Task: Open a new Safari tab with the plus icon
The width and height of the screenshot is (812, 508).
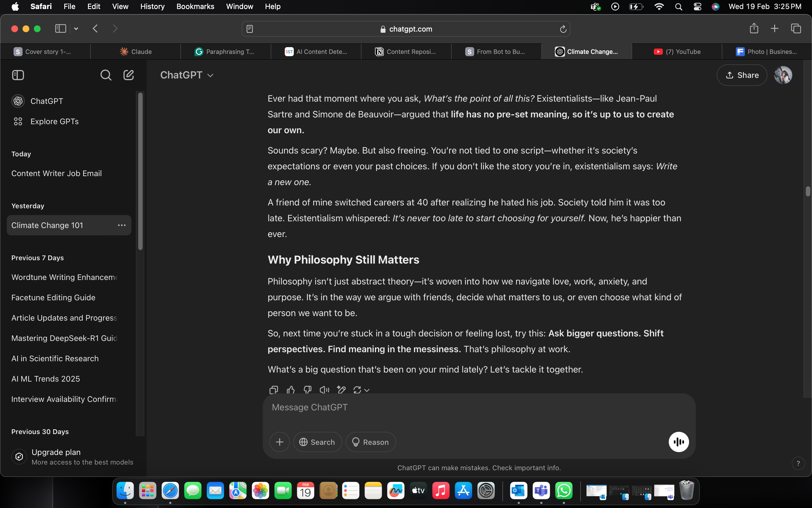Action: tap(775, 29)
